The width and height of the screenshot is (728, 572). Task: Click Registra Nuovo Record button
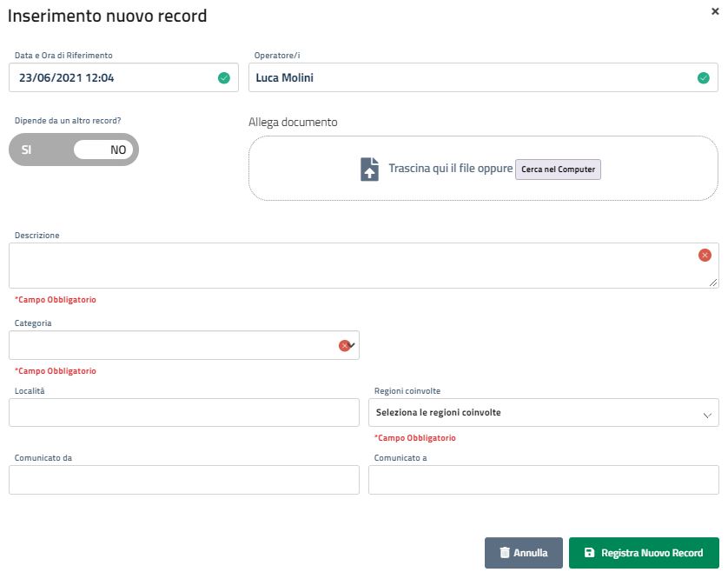644,553
